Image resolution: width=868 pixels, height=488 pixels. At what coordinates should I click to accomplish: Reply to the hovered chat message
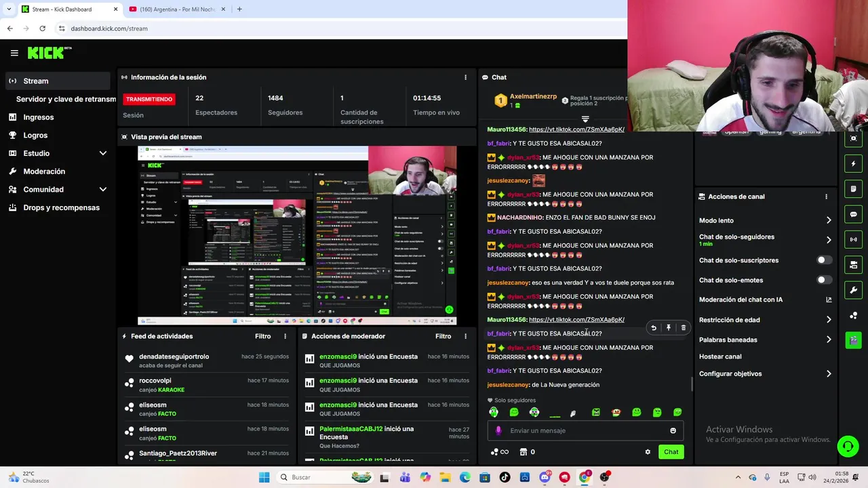653,328
